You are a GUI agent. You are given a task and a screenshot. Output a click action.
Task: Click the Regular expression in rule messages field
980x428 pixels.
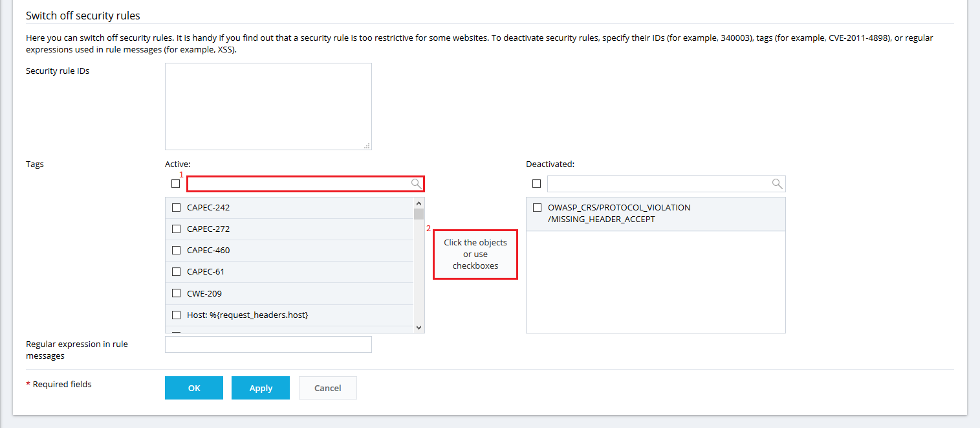click(x=268, y=344)
